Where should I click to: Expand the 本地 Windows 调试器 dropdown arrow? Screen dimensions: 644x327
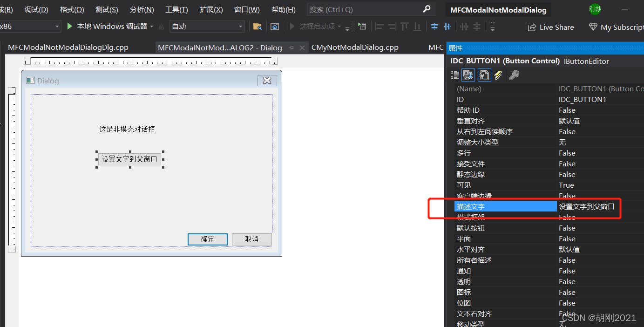[x=152, y=27]
